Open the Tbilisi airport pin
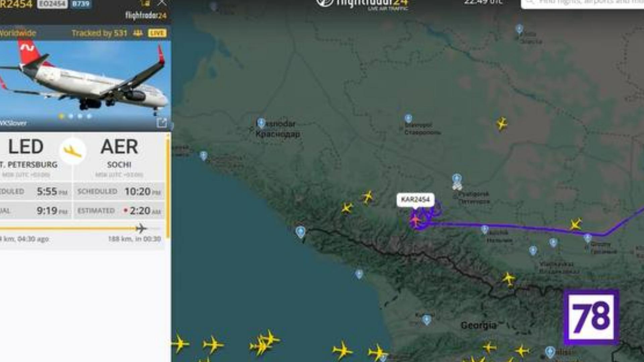Image resolution: width=644 pixels, height=362 pixels. (x=550, y=352)
